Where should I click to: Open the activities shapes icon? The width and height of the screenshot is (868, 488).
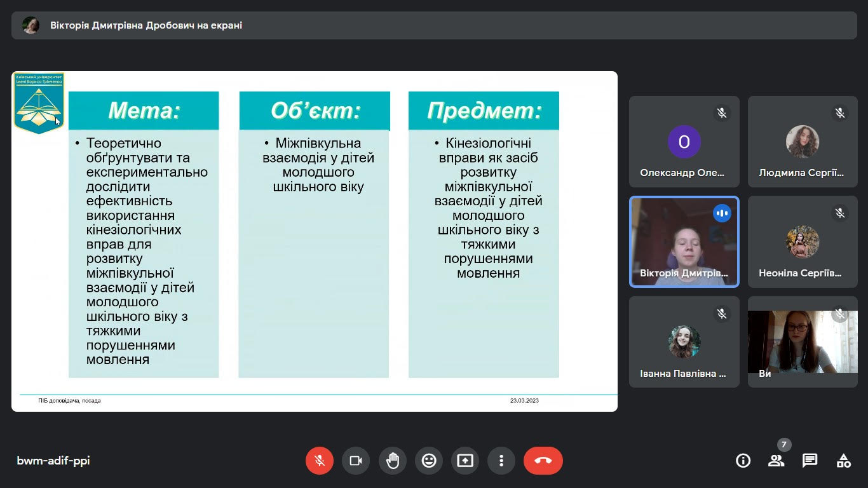click(x=843, y=461)
